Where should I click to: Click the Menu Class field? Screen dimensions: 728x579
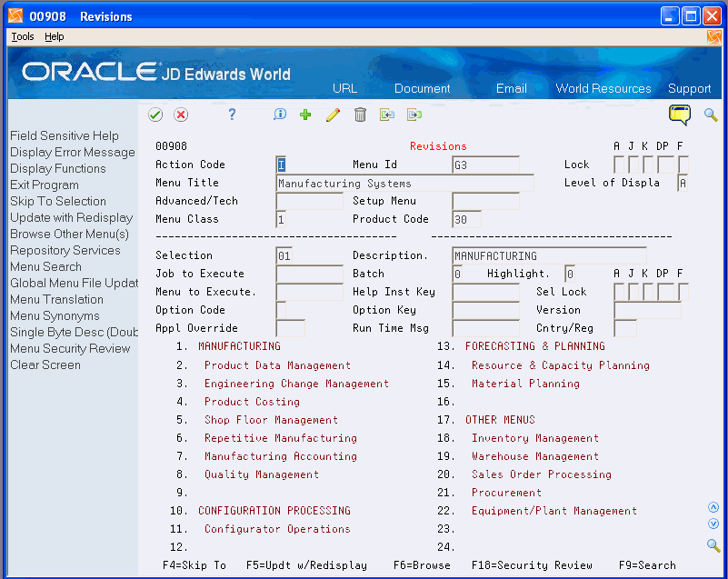coord(282,219)
